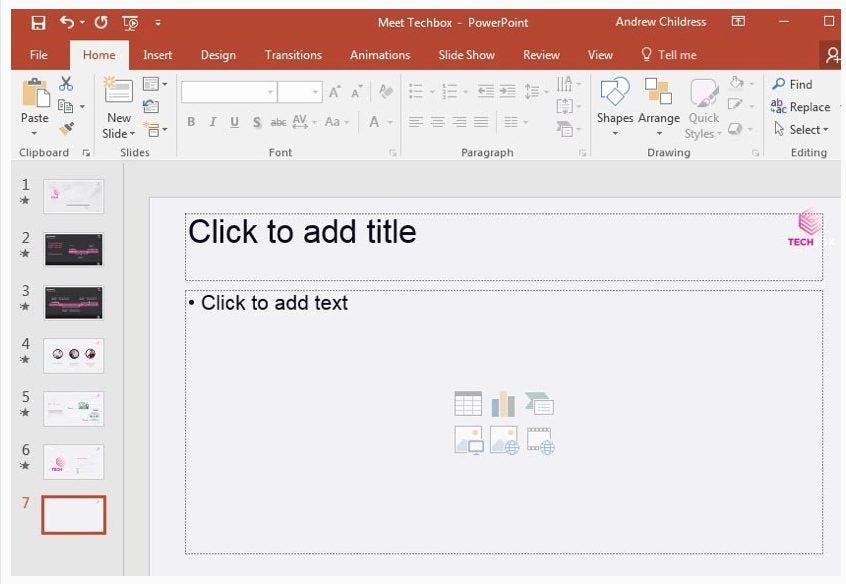This screenshot has height=584, width=846.
Task: Insert a chart via the placeholder chart icon
Action: pyautogui.click(x=503, y=404)
